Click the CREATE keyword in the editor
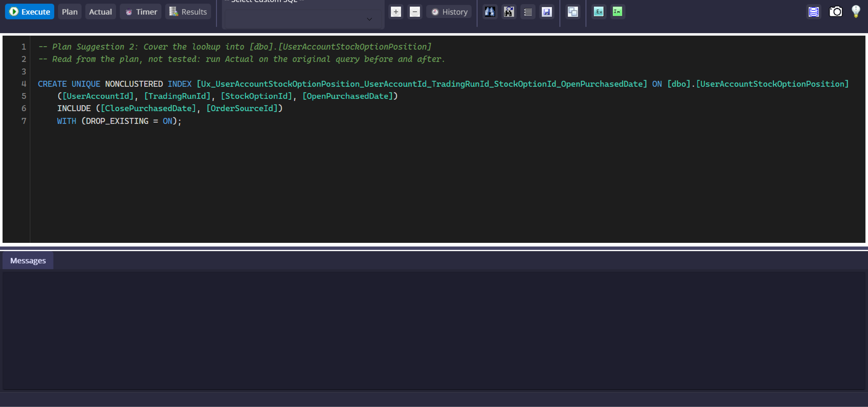The height and width of the screenshot is (407, 868). [52, 84]
